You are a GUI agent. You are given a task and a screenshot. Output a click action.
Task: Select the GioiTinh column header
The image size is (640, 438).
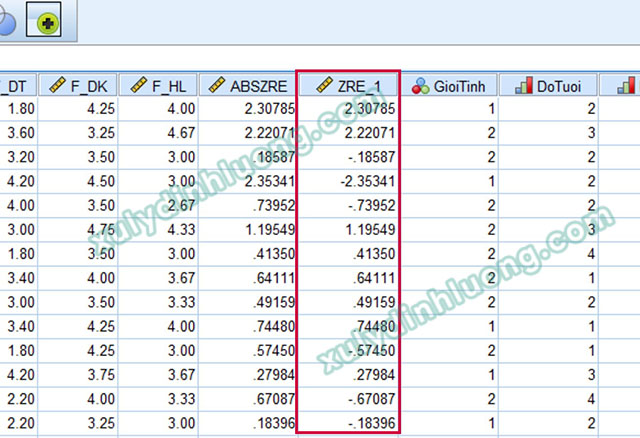click(x=448, y=85)
